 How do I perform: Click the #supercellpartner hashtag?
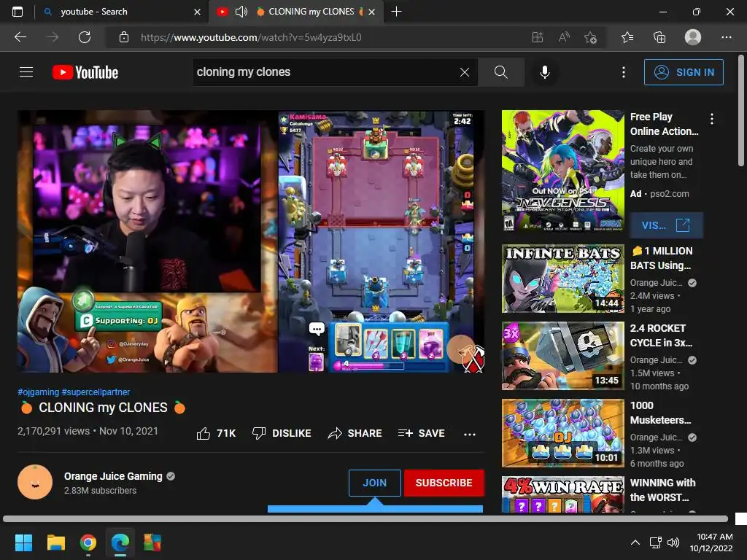(x=96, y=392)
